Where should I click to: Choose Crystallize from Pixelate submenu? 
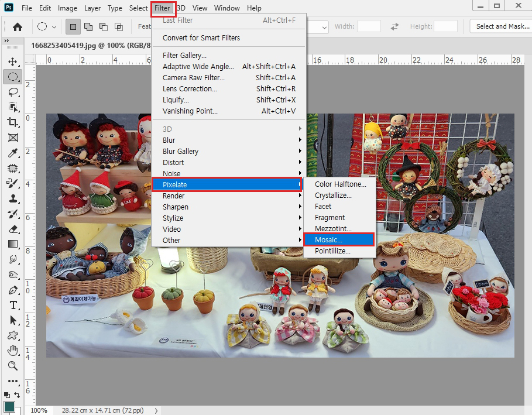pos(339,195)
